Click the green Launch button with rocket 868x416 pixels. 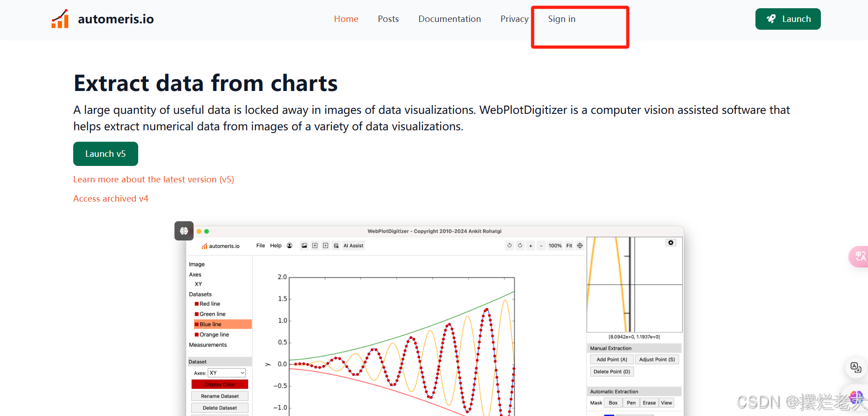click(x=788, y=19)
